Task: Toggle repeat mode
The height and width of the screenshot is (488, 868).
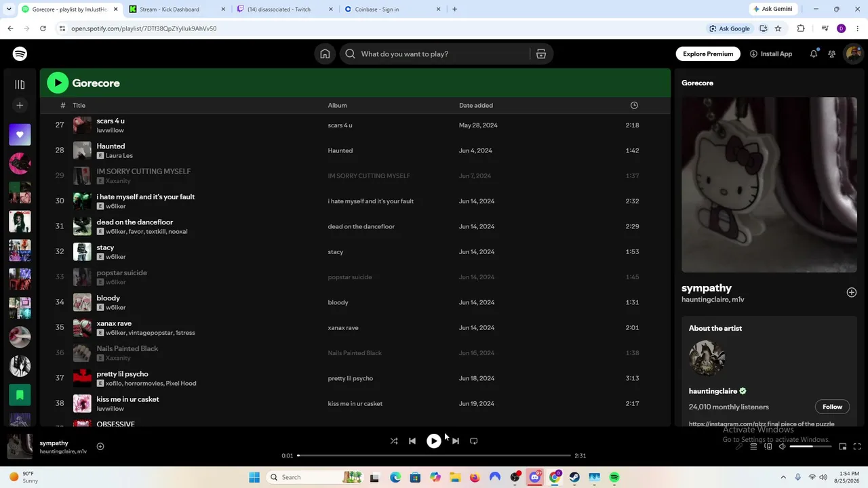Action: click(474, 441)
